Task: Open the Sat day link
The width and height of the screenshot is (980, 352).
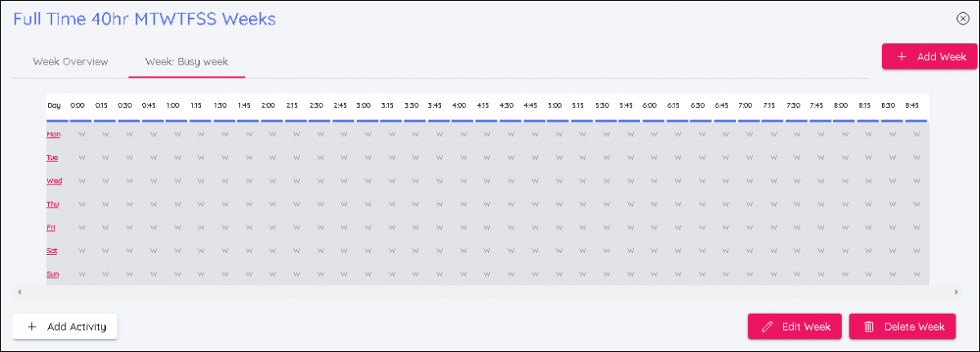Action: coord(52,251)
